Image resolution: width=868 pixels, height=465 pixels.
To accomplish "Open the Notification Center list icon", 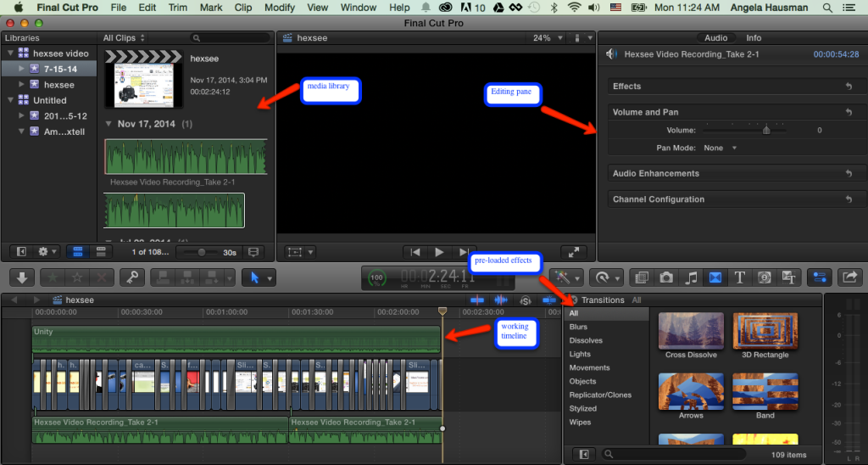I will click(x=849, y=7).
